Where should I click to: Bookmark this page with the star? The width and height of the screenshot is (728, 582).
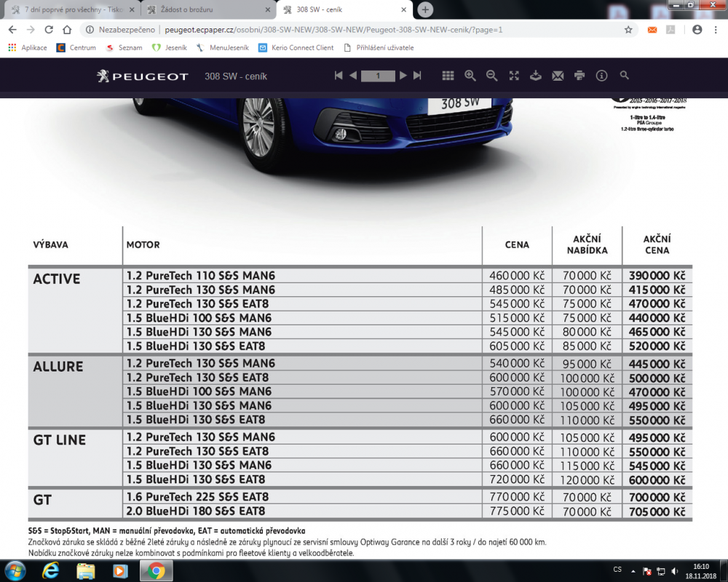[x=628, y=30]
